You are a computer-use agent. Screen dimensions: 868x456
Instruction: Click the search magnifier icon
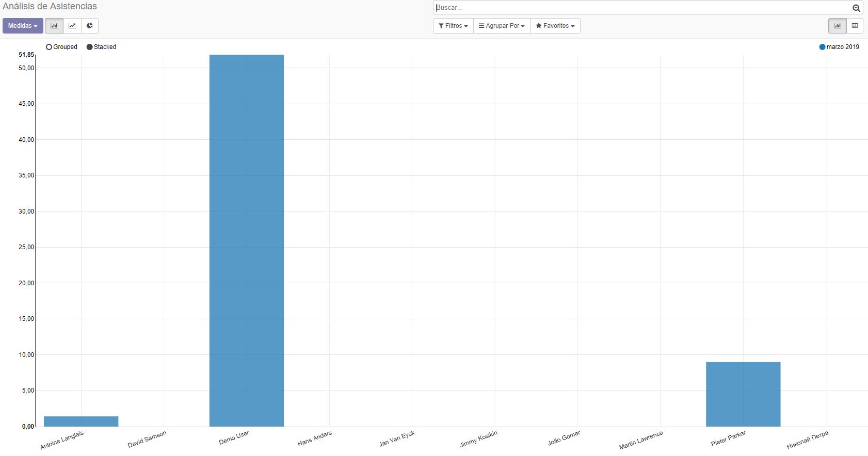(856, 8)
